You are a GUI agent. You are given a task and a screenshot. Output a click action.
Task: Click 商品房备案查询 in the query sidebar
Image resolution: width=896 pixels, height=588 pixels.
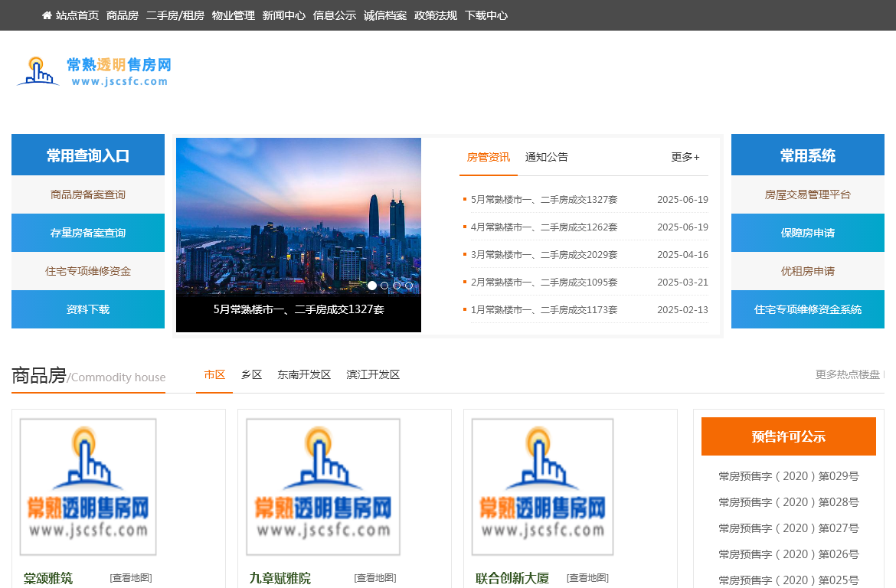pyautogui.click(x=87, y=194)
